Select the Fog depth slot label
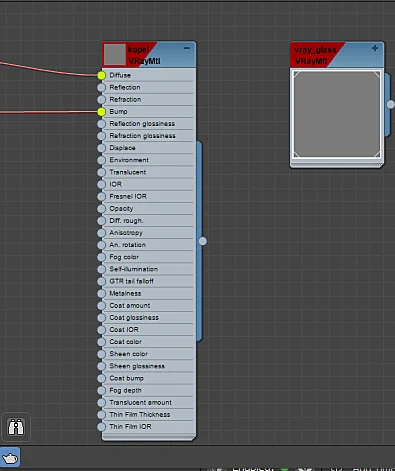This screenshot has height=471, width=395. [x=125, y=390]
